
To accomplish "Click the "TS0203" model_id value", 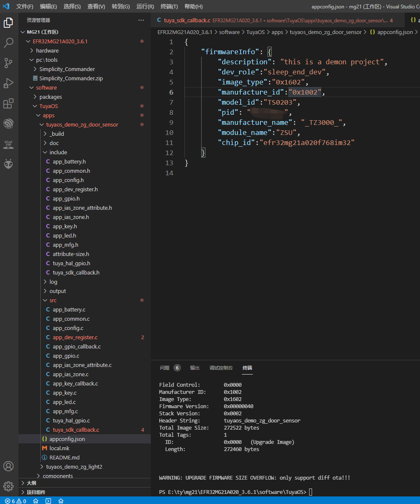I will pos(280,102).
